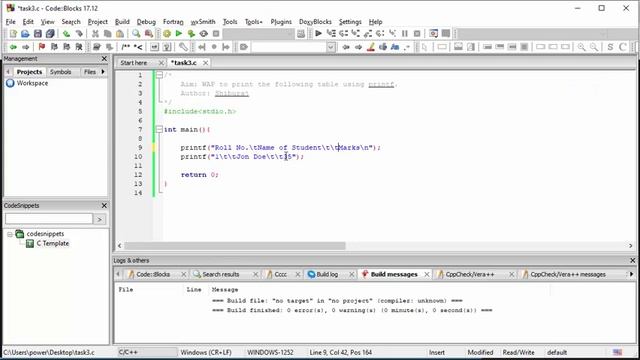Close the Management panel

[x=104, y=59]
